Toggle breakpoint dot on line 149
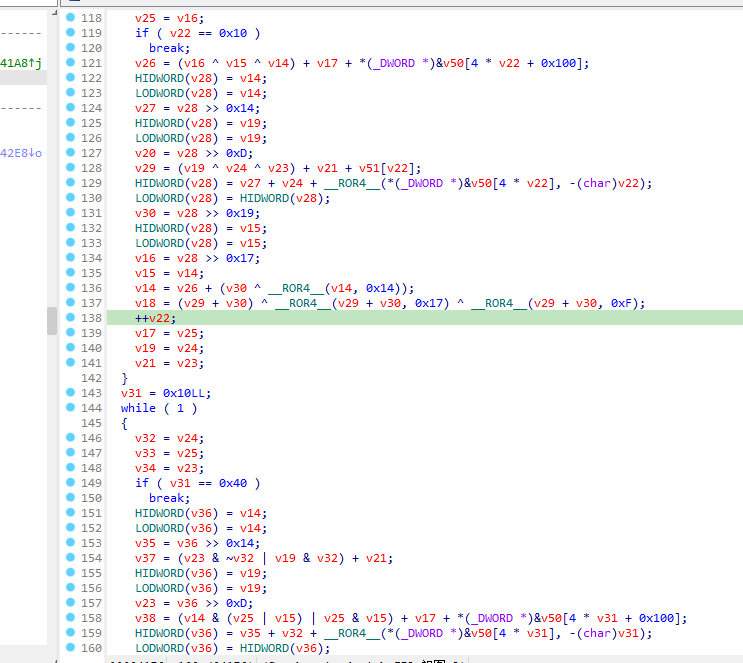743x663 pixels. 71,482
